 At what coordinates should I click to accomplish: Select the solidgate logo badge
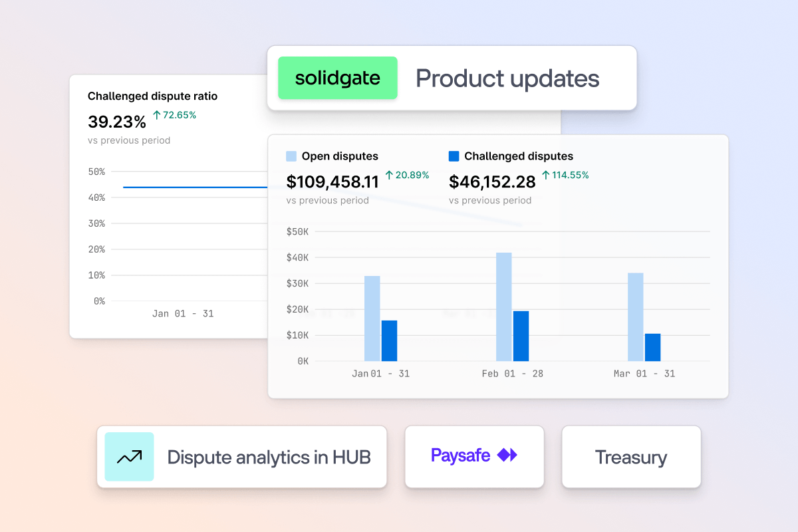pos(338,78)
